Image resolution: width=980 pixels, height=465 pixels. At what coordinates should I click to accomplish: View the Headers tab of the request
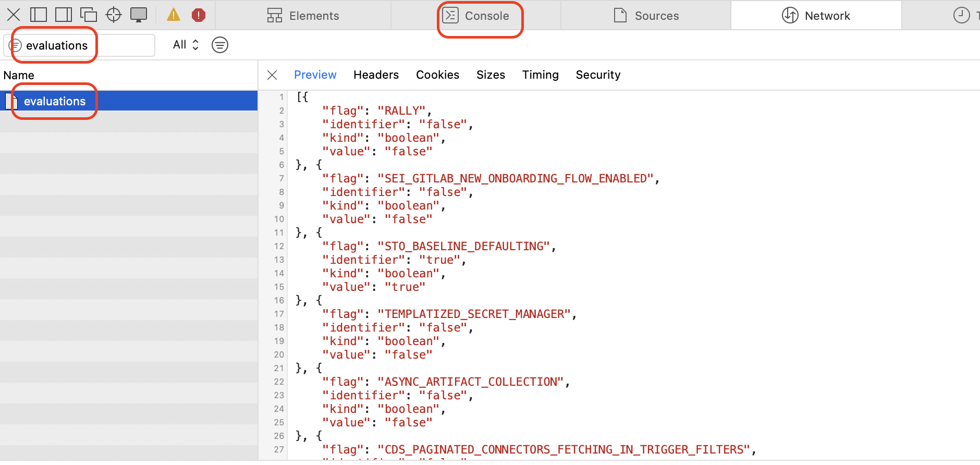(x=376, y=75)
